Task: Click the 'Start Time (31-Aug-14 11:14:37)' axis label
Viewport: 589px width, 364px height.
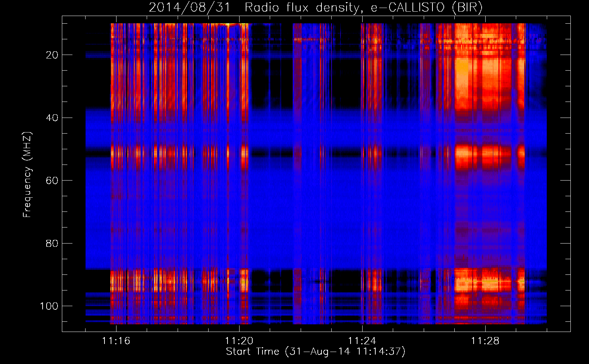Action: pyautogui.click(x=316, y=352)
